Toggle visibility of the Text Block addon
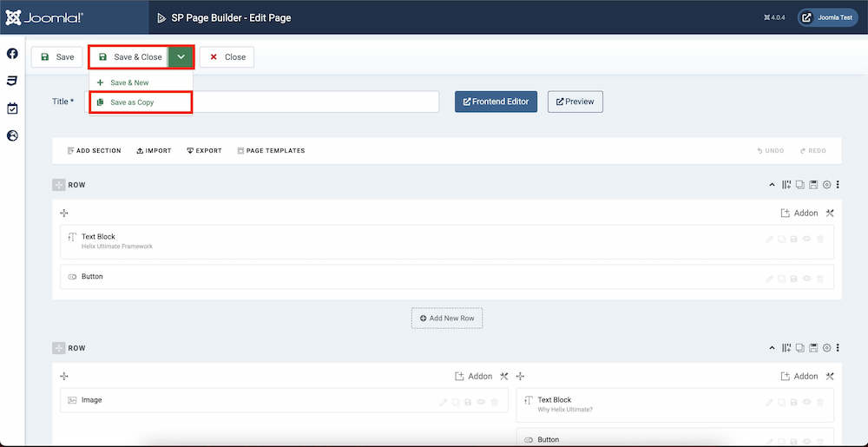The height and width of the screenshot is (447, 868). (806, 240)
